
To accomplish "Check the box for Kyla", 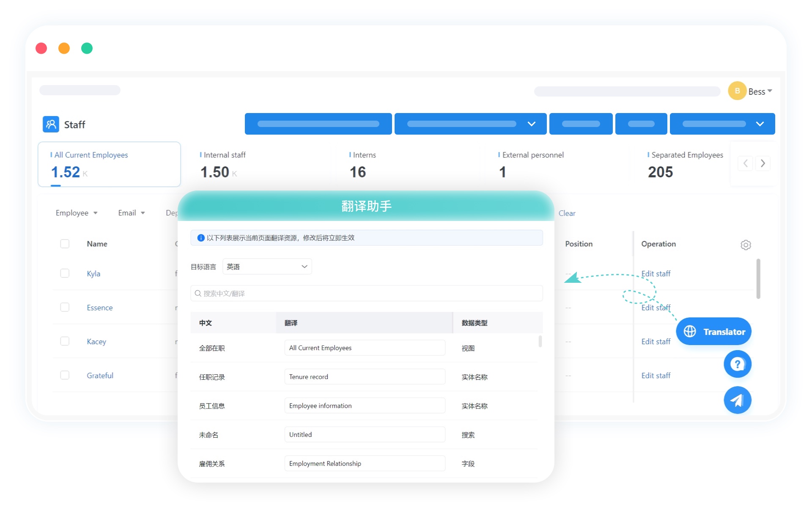I will tap(65, 273).
